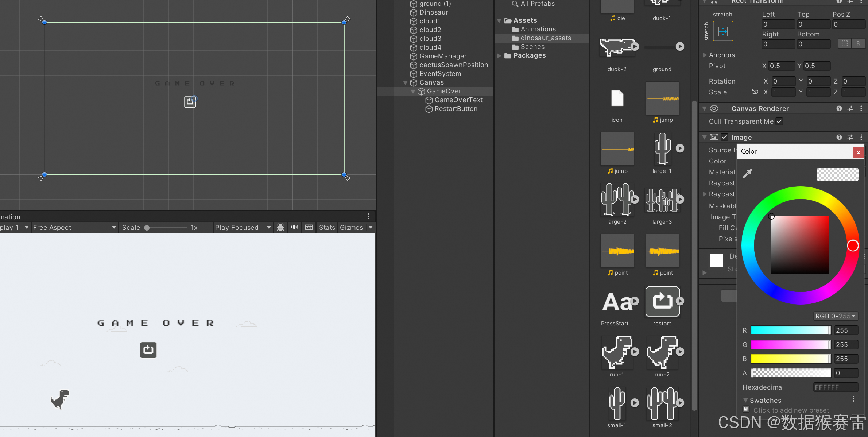
Task: Toggle debug bug icon in Game view
Action: click(x=280, y=227)
